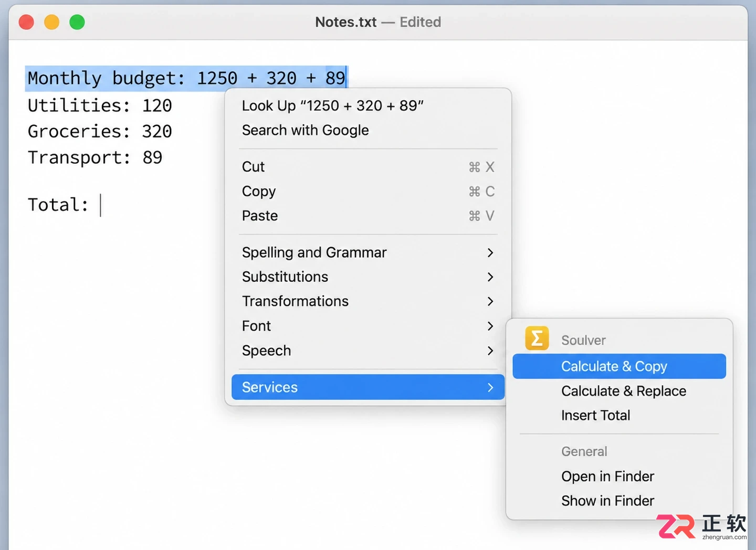The height and width of the screenshot is (550, 756).
Task: Zoom the Notes.txt window
Action: point(77,22)
